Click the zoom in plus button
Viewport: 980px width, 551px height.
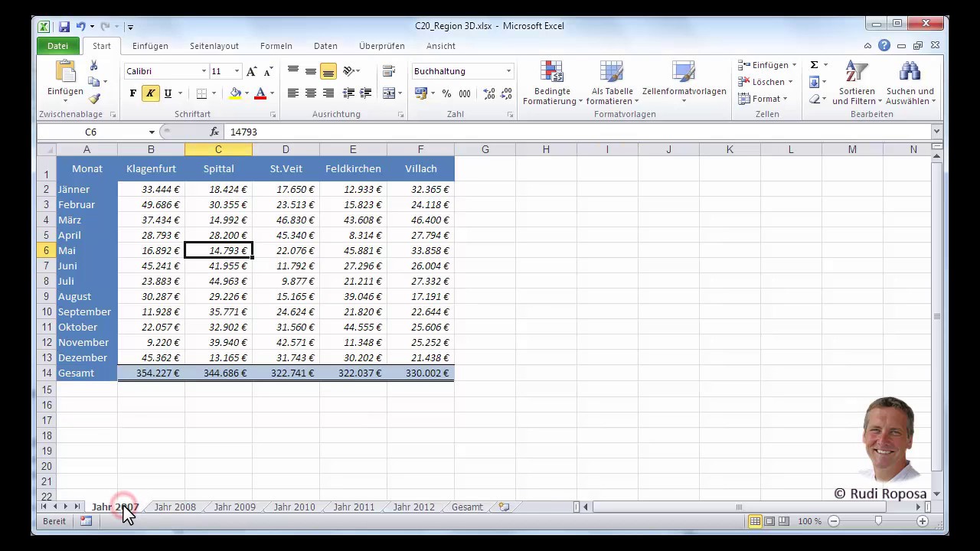tap(923, 521)
